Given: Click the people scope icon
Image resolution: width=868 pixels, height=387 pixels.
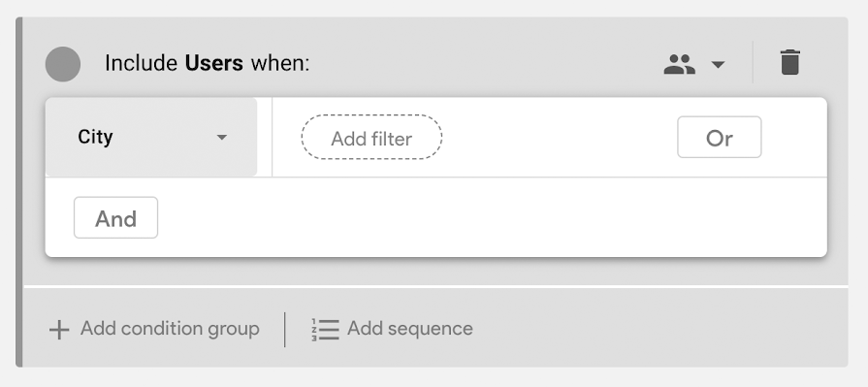Looking at the screenshot, I should pyautogui.click(x=679, y=64).
